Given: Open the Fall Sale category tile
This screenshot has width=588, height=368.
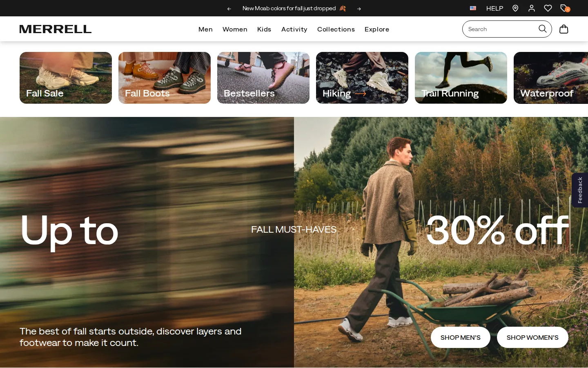Looking at the screenshot, I should [x=66, y=78].
